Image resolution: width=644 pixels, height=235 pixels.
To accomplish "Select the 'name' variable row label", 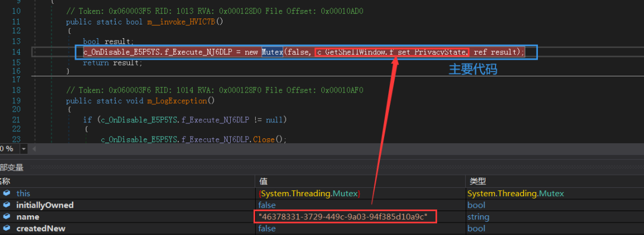I will click(27, 217).
